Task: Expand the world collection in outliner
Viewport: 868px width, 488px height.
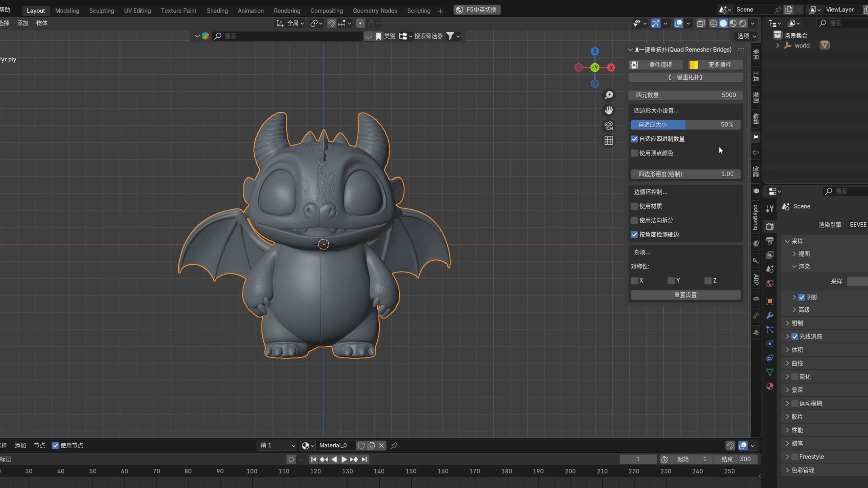Action: (777, 45)
